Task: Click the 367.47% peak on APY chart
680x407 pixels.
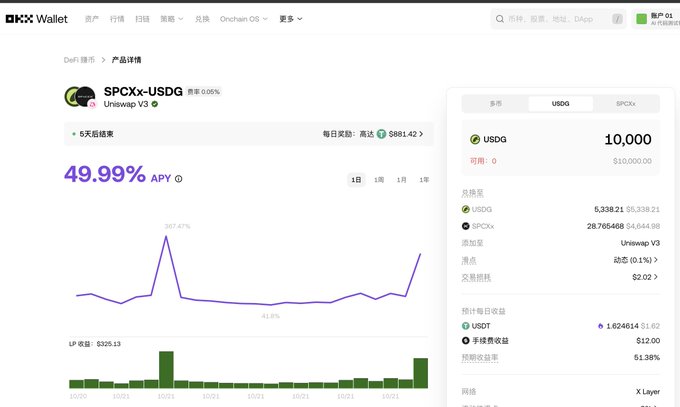Action: (x=166, y=237)
